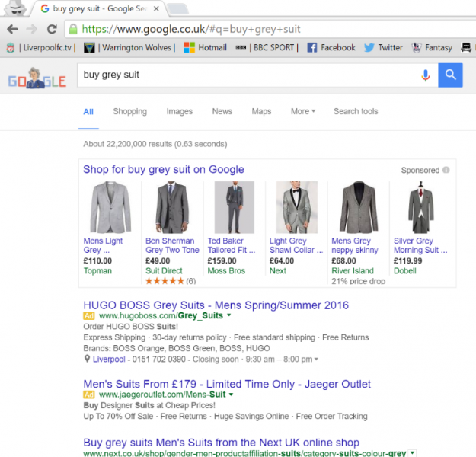
Task: Go back with the browser back arrow
Action: 13,29
